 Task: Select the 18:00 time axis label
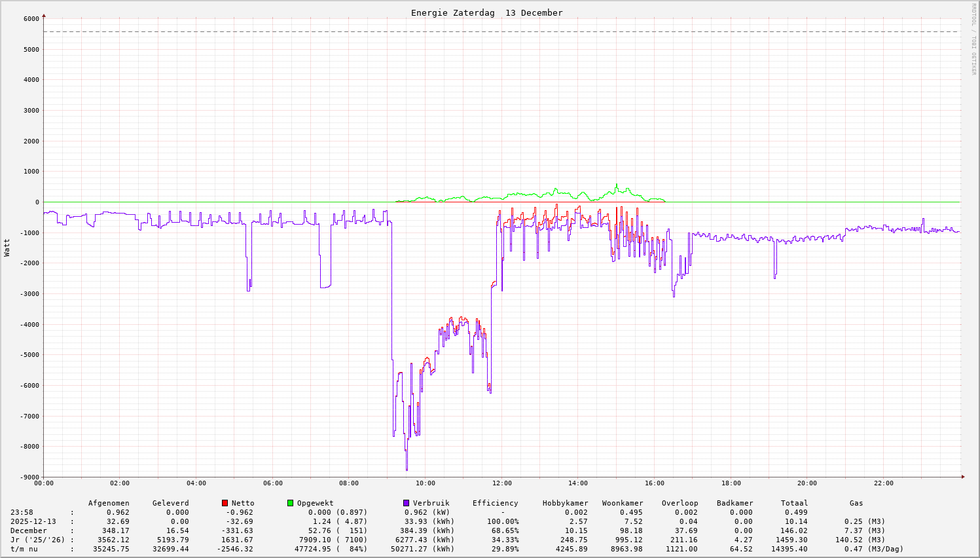click(731, 483)
